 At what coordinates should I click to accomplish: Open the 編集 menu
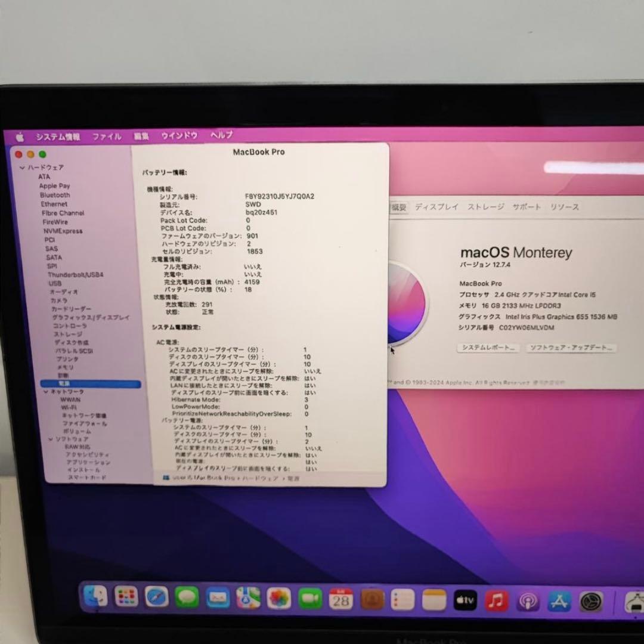click(141, 136)
